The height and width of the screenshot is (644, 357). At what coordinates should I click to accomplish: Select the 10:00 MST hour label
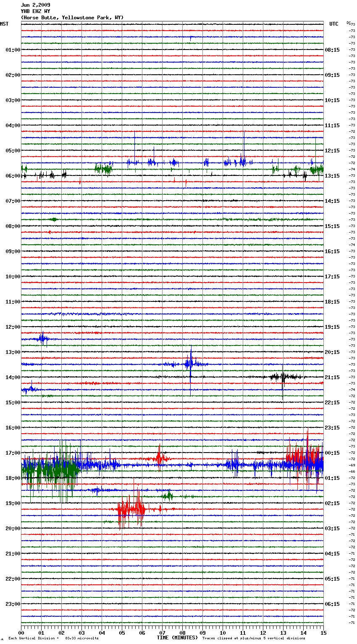13,277
